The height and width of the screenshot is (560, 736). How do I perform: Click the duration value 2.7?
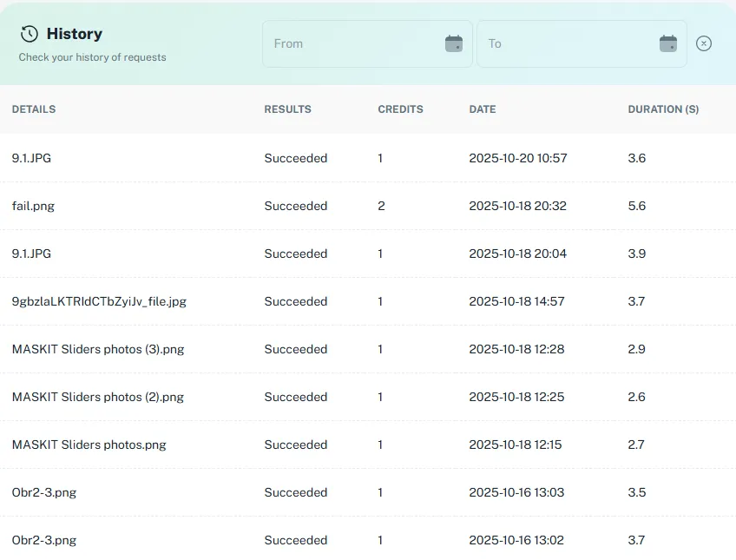[636, 445]
